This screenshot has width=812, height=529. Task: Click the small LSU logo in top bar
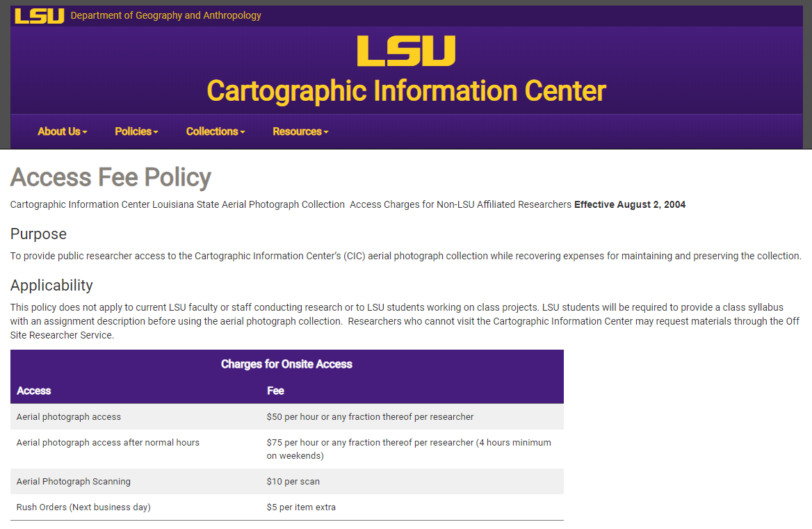click(40, 16)
